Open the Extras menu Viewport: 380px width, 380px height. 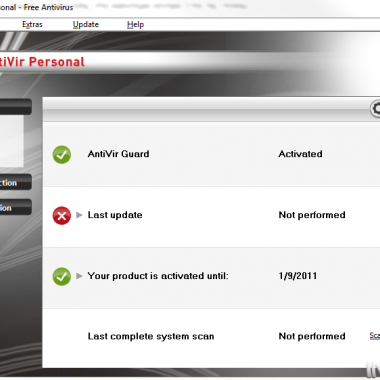pos(32,25)
